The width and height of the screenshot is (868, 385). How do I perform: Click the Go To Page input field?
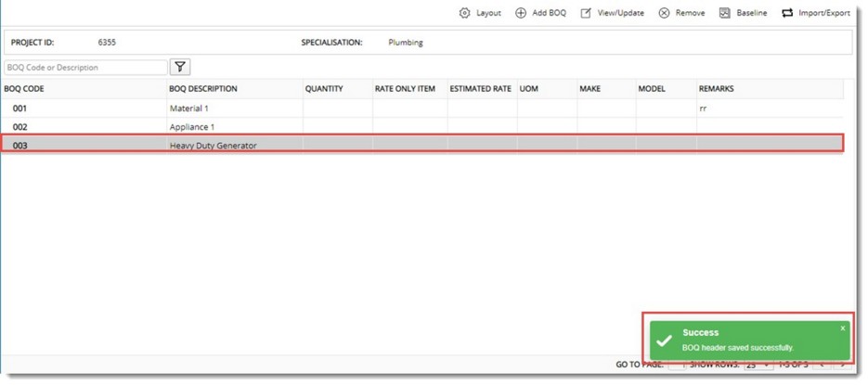point(679,365)
